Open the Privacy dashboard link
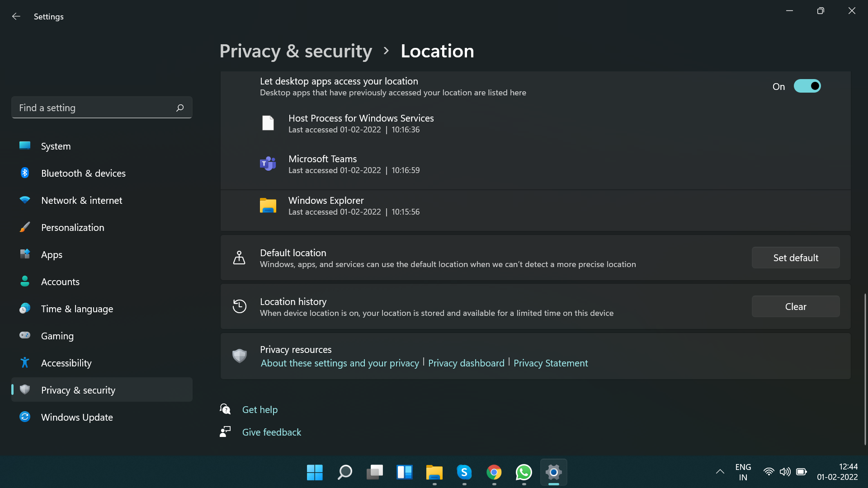Viewport: 868px width, 488px height. pyautogui.click(x=466, y=363)
